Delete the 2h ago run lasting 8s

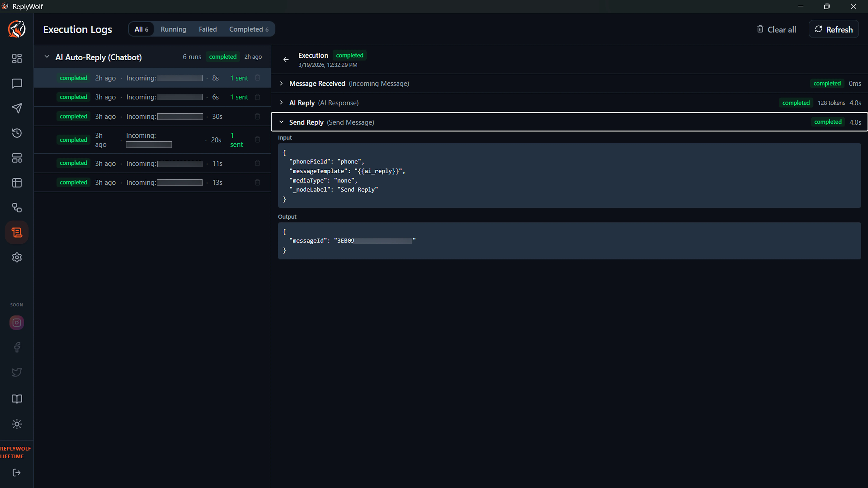click(257, 78)
